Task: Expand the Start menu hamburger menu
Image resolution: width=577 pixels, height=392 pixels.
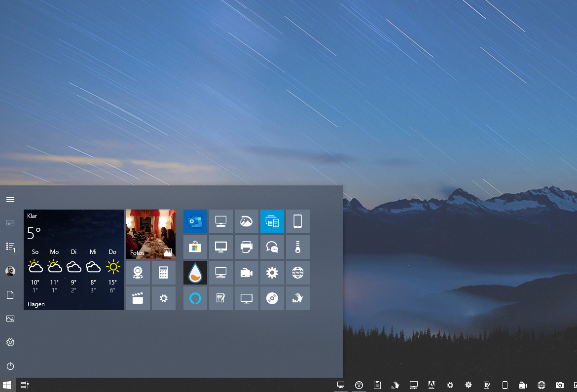Action: point(10,200)
